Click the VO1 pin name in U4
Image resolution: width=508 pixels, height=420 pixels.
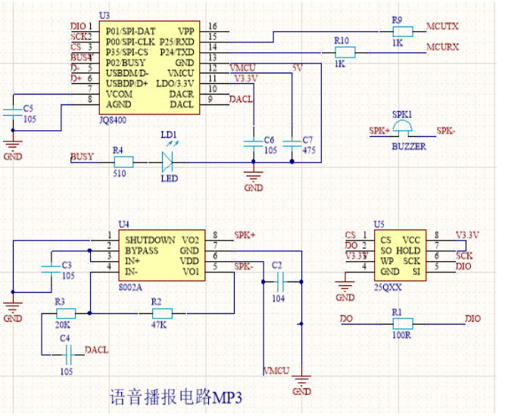tap(191, 272)
